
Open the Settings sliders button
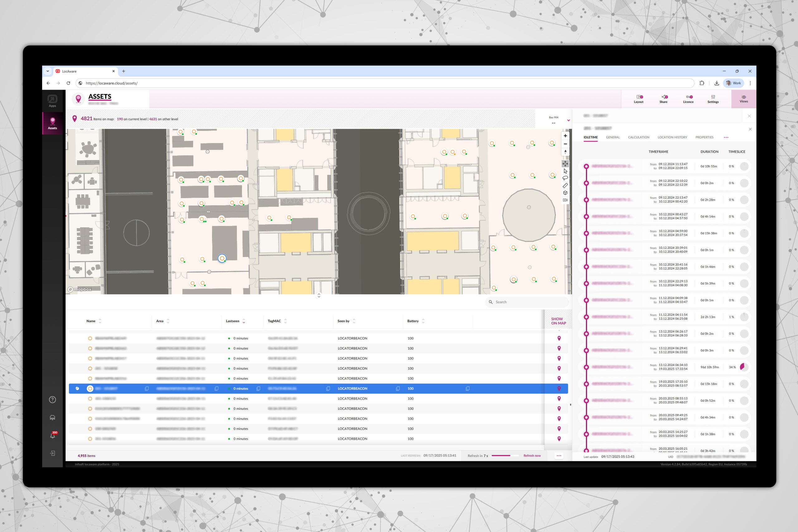pyautogui.click(x=713, y=99)
